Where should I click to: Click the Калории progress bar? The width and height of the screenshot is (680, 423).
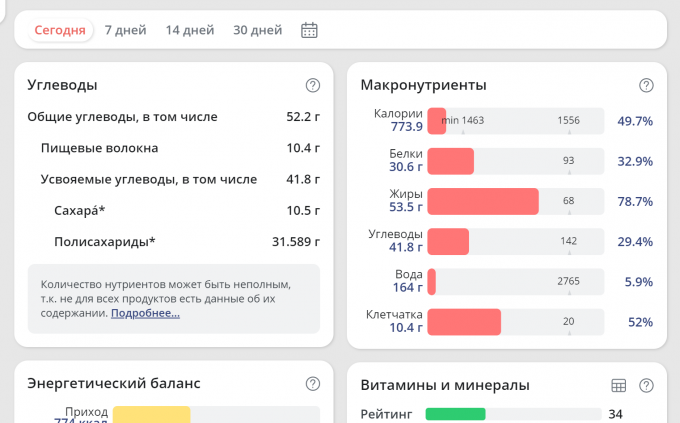coord(515,121)
